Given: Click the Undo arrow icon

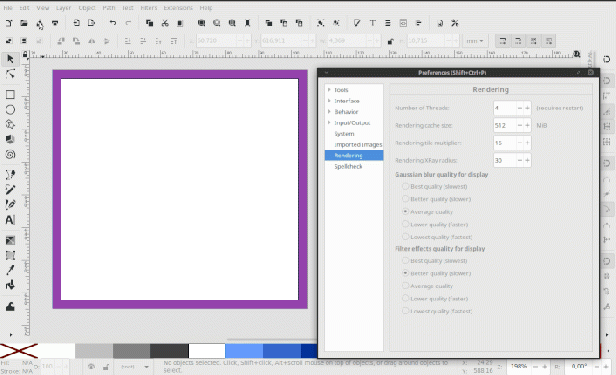Looking at the screenshot, I should click(113, 23).
